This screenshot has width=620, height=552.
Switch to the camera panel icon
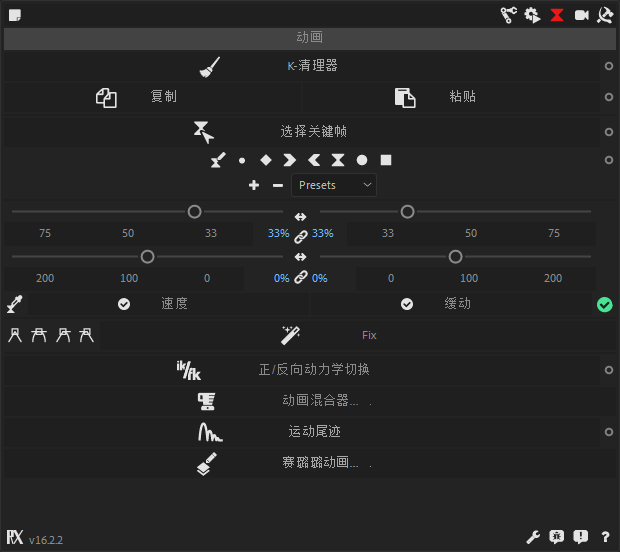pos(581,15)
